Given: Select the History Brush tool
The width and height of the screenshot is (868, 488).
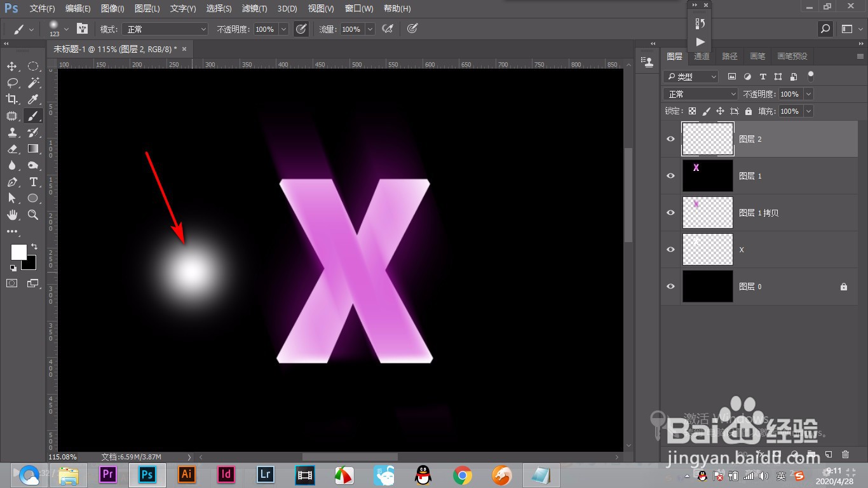Looking at the screenshot, I should tap(33, 132).
